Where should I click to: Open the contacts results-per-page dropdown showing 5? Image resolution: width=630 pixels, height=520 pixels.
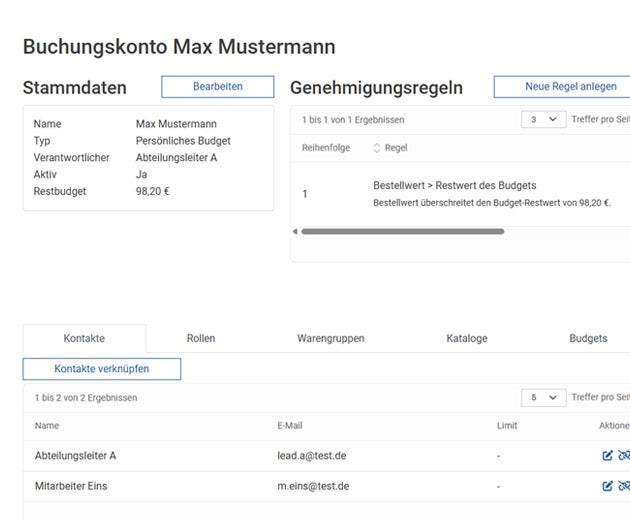point(543,398)
